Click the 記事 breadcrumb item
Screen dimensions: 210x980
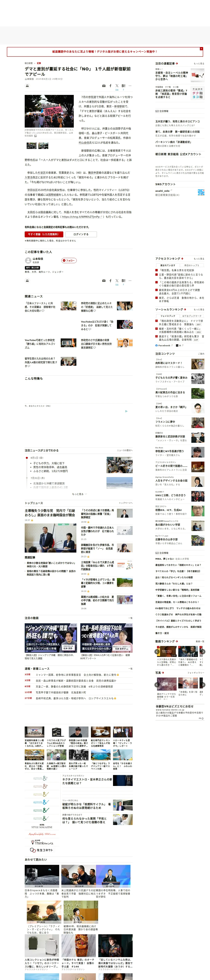[x=39, y=63]
